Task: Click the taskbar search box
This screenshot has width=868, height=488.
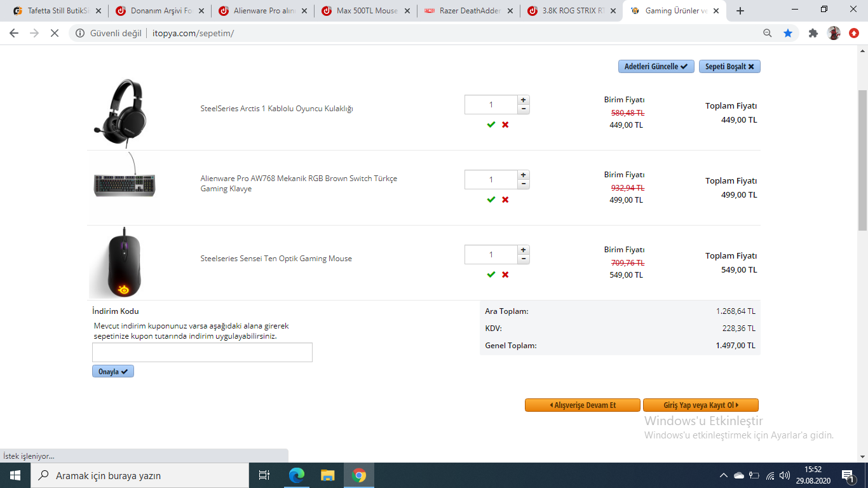Action: point(140,475)
